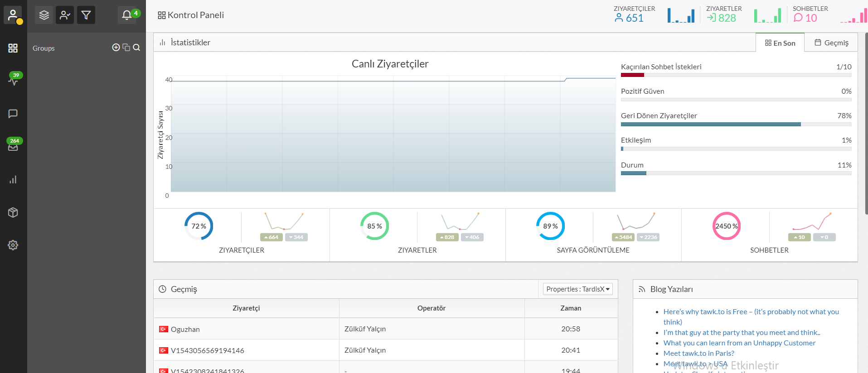Search groups with magnifier icon
The width and height of the screenshot is (868, 373).
coord(136,48)
